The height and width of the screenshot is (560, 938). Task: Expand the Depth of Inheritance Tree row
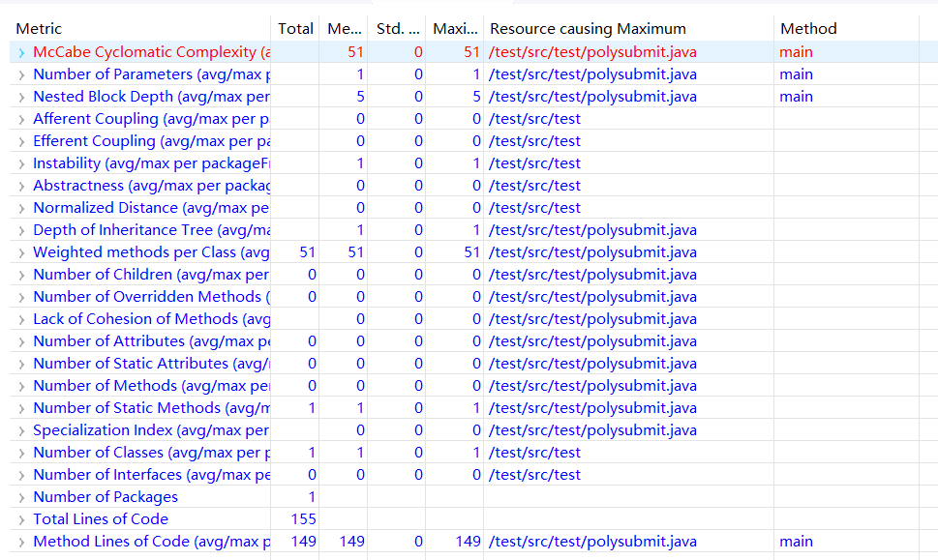[x=21, y=231]
